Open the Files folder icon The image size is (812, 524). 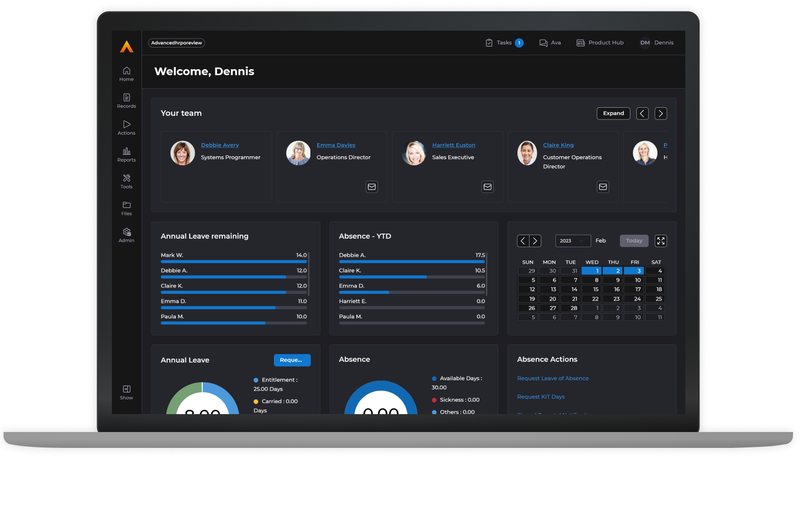point(126,205)
